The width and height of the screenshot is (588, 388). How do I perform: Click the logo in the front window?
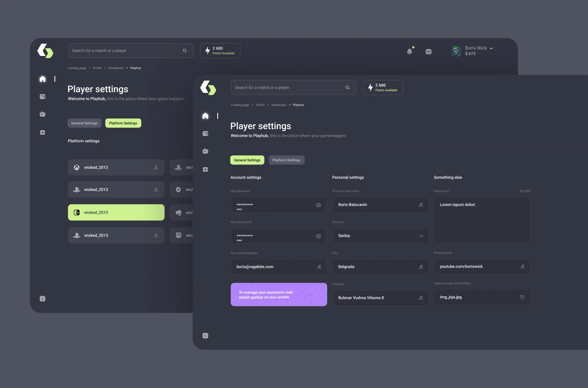208,88
